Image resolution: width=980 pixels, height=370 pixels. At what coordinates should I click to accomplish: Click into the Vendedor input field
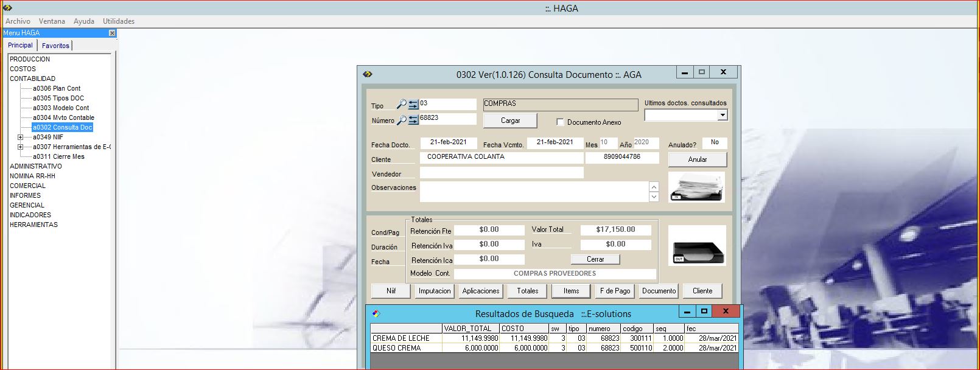click(502, 173)
